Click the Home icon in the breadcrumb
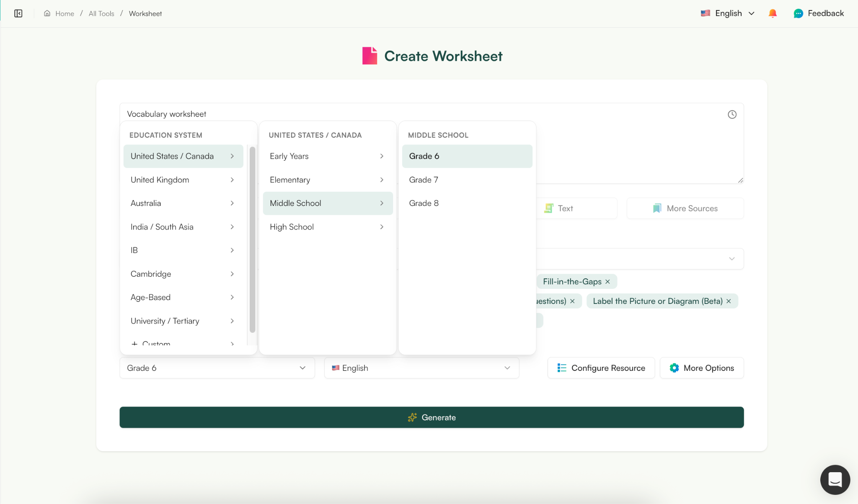This screenshot has width=858, height=504. [47, 13]
